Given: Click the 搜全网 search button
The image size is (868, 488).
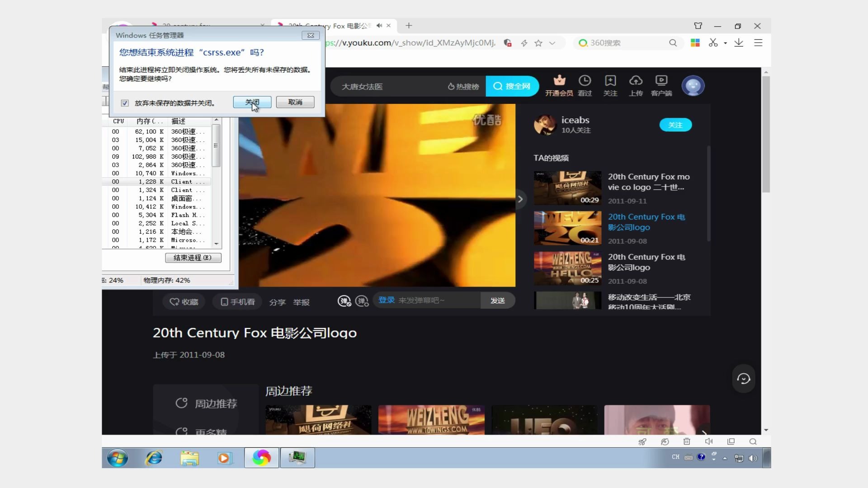Looking at the screenshot, I should coord(512,86).
